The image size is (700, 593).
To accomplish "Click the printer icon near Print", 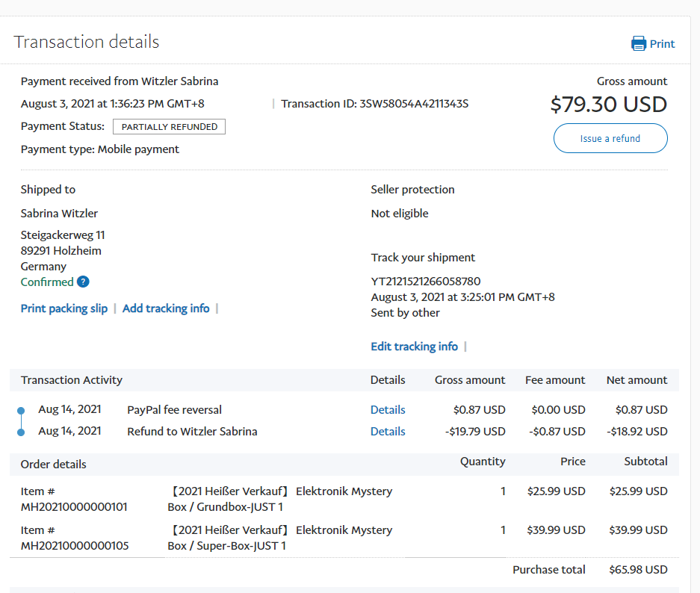I will pyautogui.click(x=639, y=43).
